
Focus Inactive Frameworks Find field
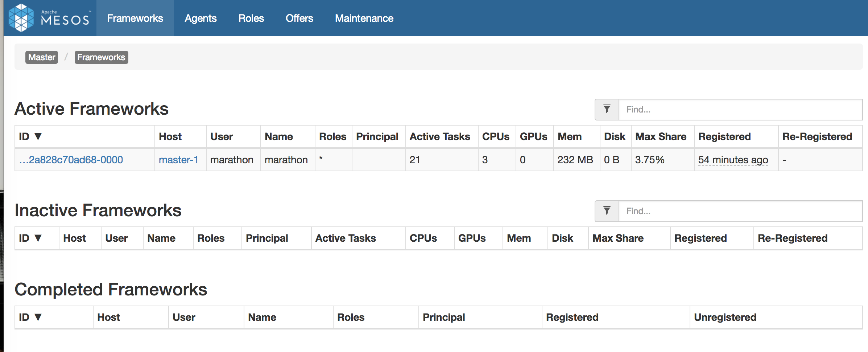coord(740,211)
